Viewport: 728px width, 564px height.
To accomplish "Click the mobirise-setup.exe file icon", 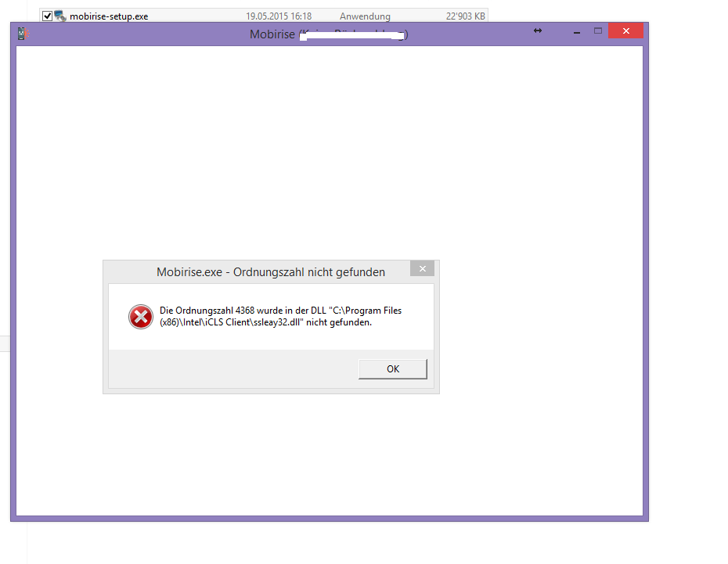I will [x=60, y=14].
